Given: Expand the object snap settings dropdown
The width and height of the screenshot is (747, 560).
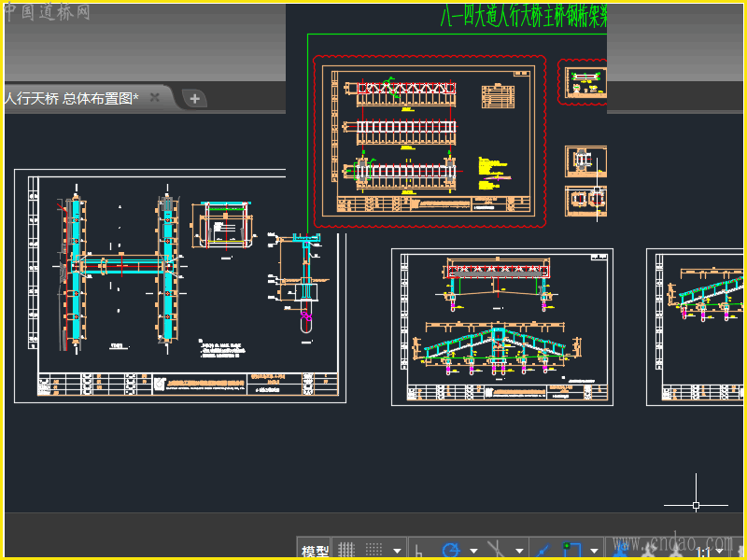Looking at the screenshot, I should point(595,552).
